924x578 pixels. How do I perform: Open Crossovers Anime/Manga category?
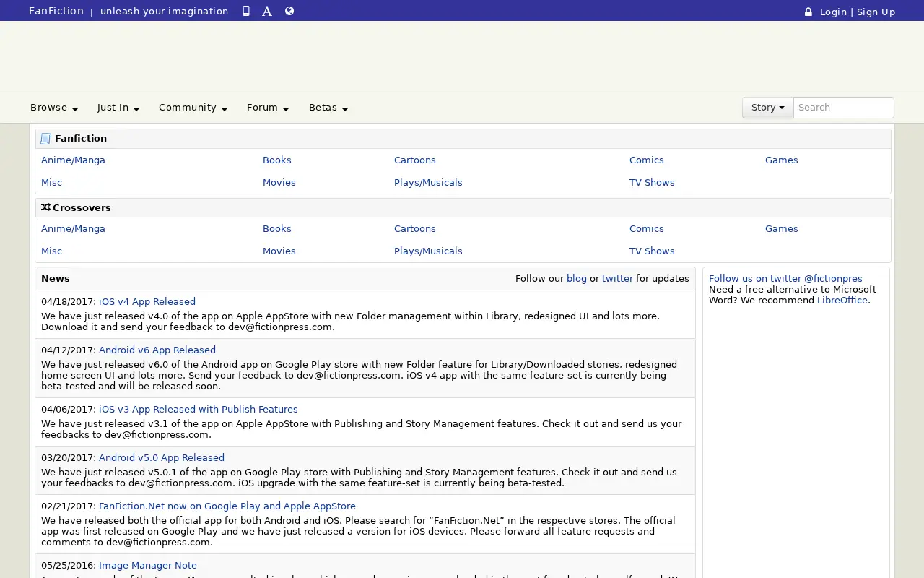pyautogui.click(x=73, y=229)
